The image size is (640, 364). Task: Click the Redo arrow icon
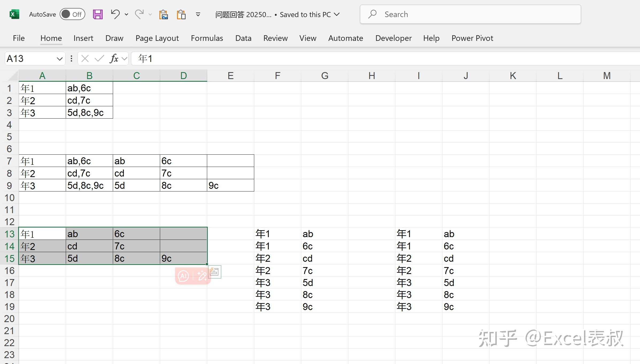pyautogui.click(x=139, y=14)
